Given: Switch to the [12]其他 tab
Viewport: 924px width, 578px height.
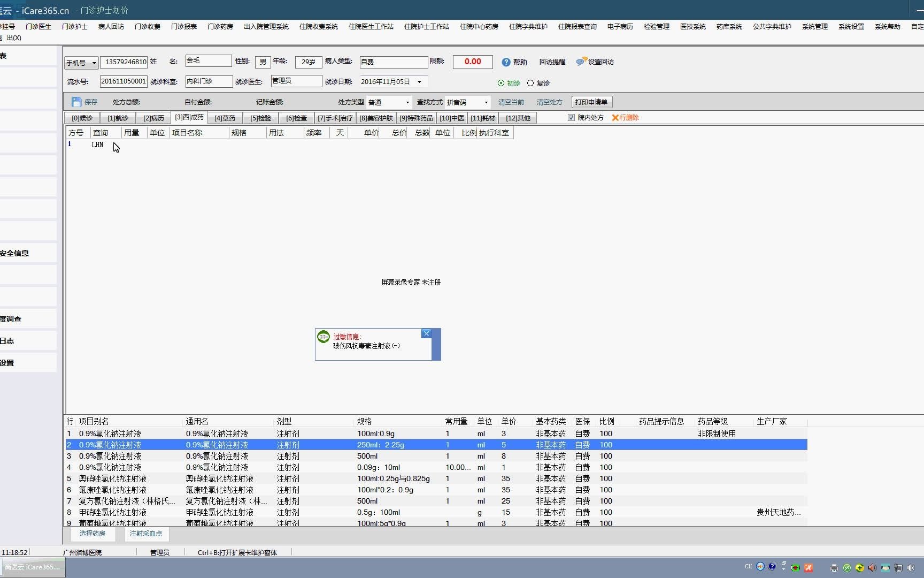Looking at the screenshot, I should [518, 118].
